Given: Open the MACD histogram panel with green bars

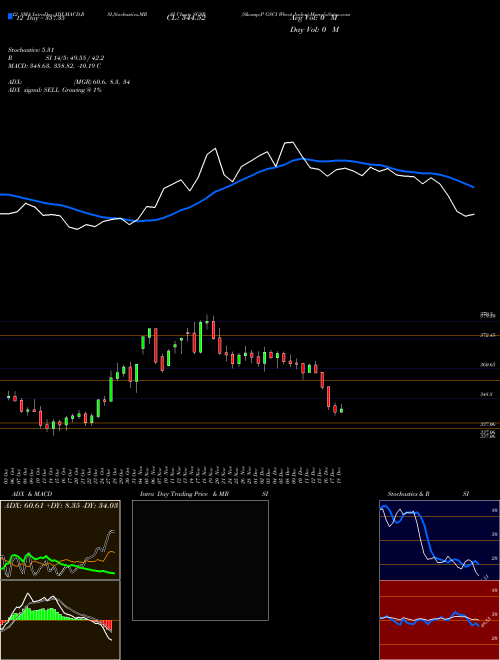Looking at the screenshot, I should coord(60,620).
